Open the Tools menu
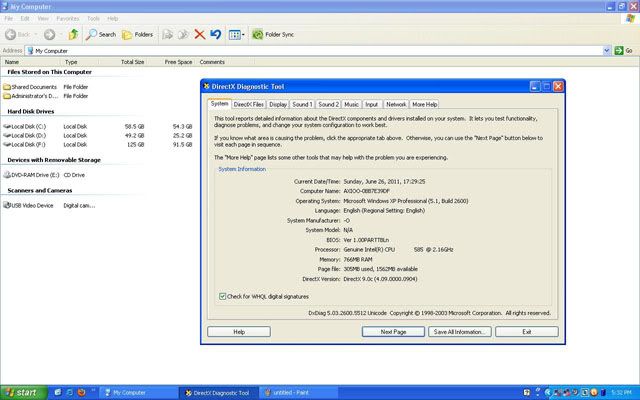 (x=93, y=19)
